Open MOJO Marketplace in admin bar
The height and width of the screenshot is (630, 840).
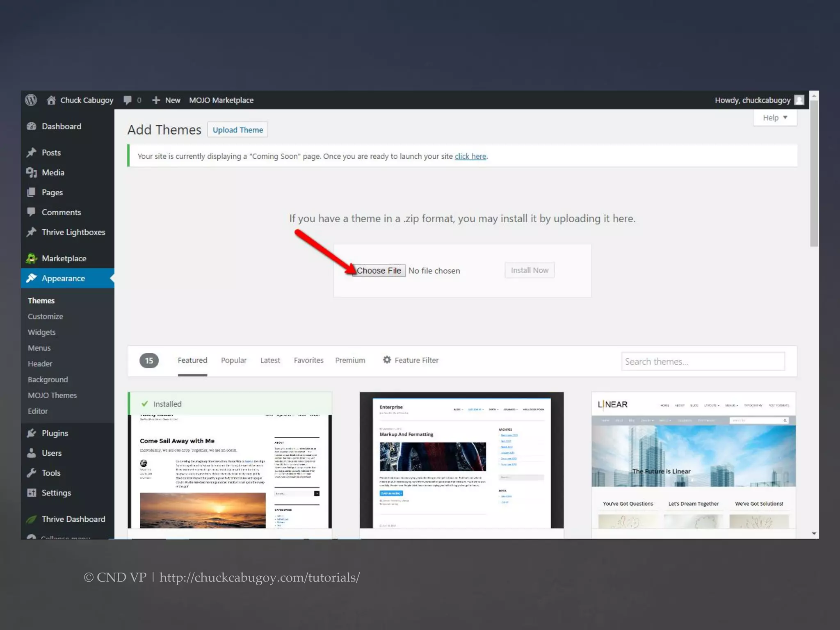coord(221,100)
